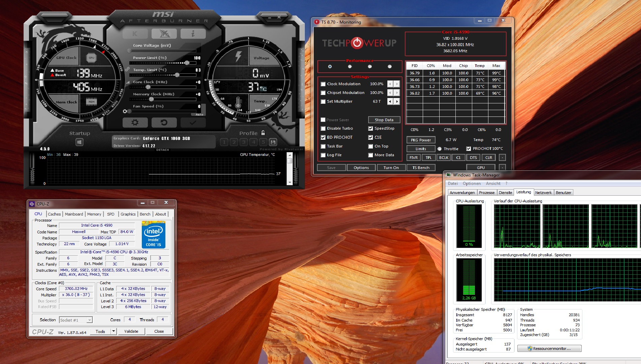The width and height of the screenshot is (641, 364).
Task: Open the Datei menu in Task-Manager
Action: [x=453, y=184]
